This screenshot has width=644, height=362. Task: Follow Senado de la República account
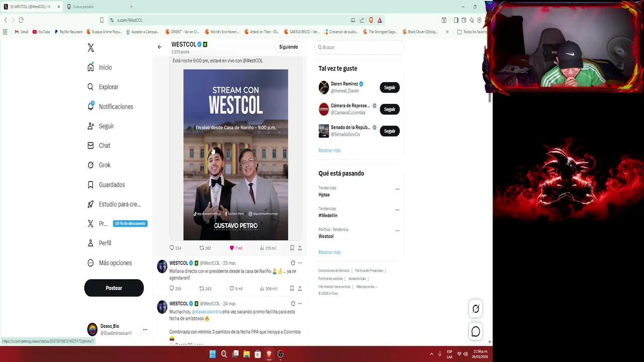pyautogui.click(x=389, y=131)
